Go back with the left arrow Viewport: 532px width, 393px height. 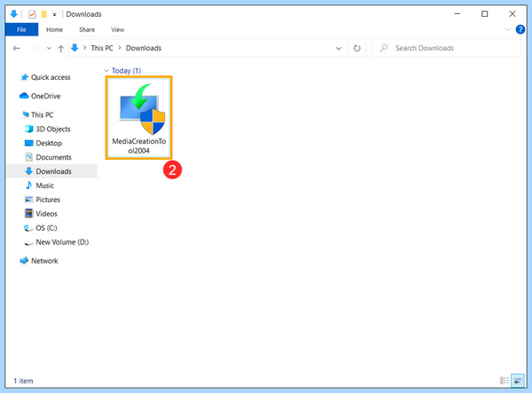point(16,48)
